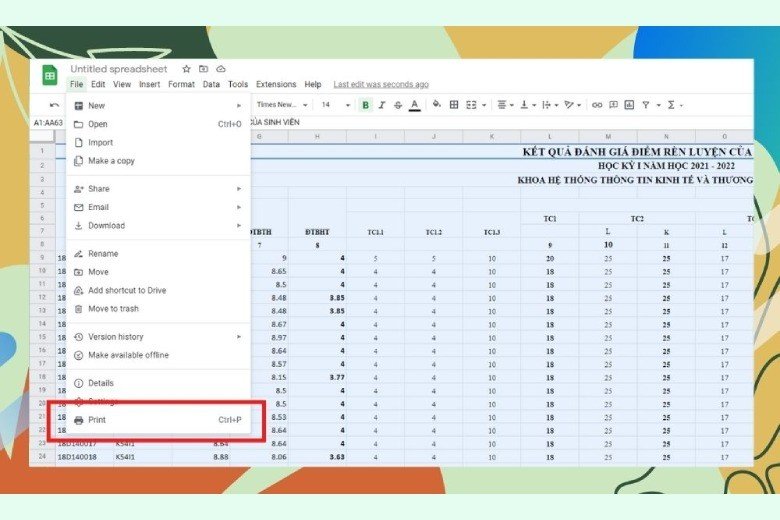This screenshot has height=520, width=780.
Task: Expand the Share submenu
Action: point(158,189)
